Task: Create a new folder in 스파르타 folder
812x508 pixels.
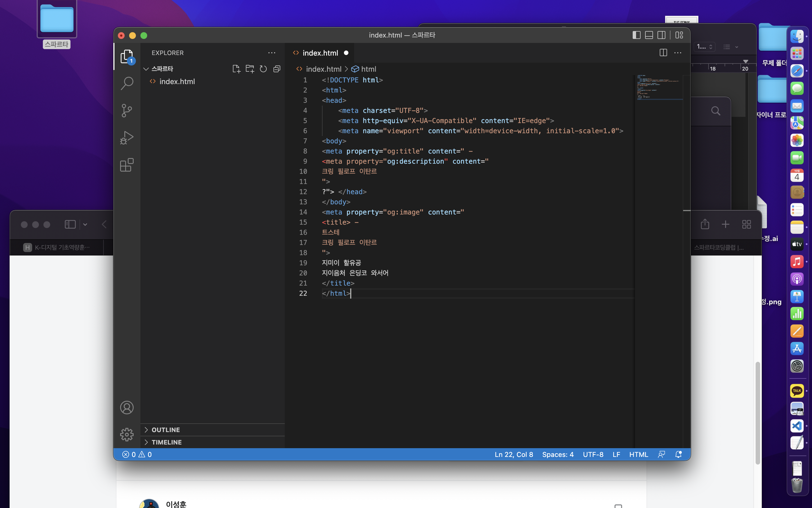Action: (250, 69)
